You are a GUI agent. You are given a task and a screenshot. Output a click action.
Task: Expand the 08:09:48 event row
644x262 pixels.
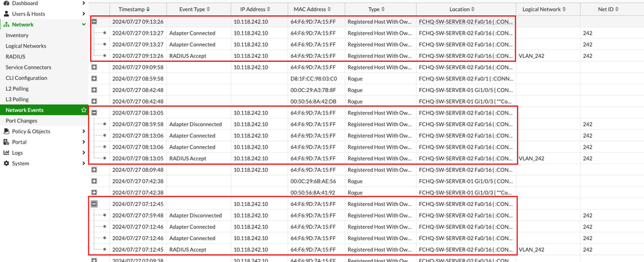[94, 169]
